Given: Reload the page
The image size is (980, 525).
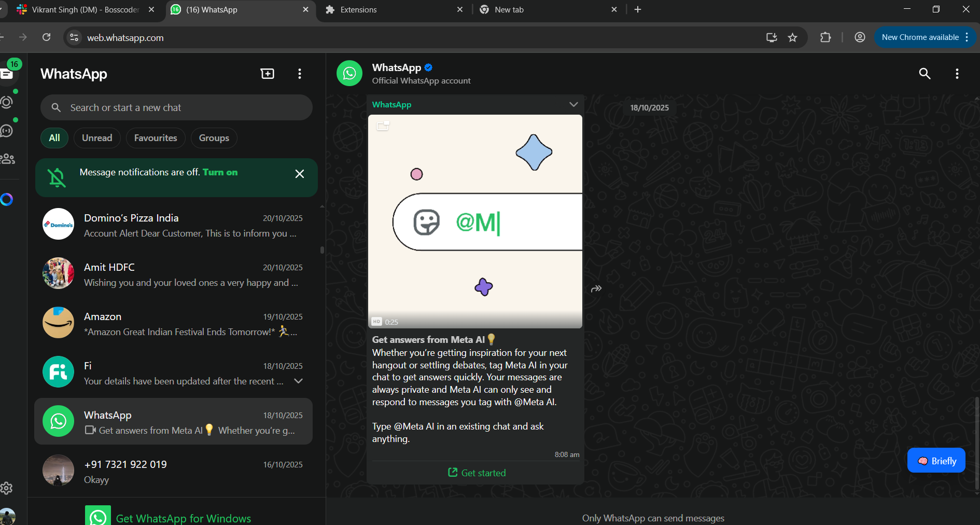Looking at the screenshot, I should click(x=47, y=37).
